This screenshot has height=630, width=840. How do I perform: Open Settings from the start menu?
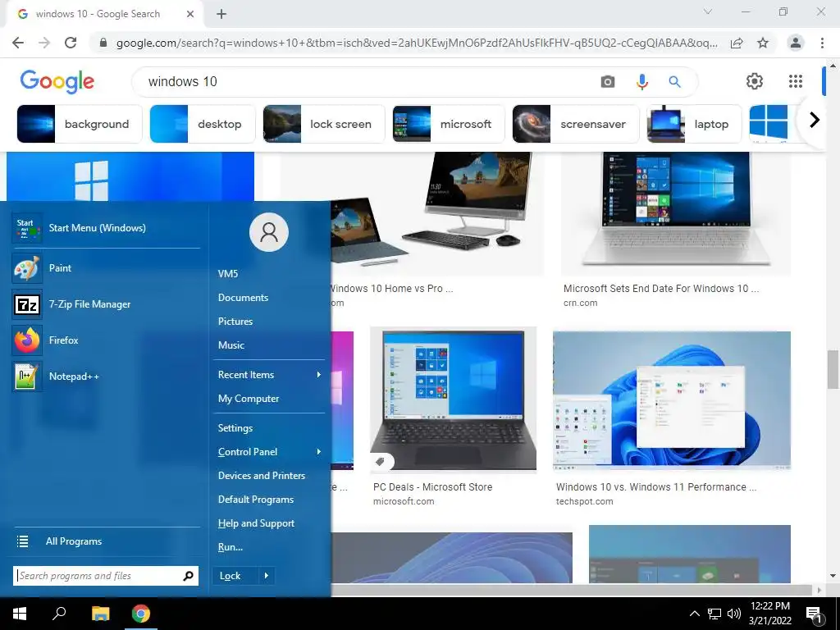[x=235, y=428]
